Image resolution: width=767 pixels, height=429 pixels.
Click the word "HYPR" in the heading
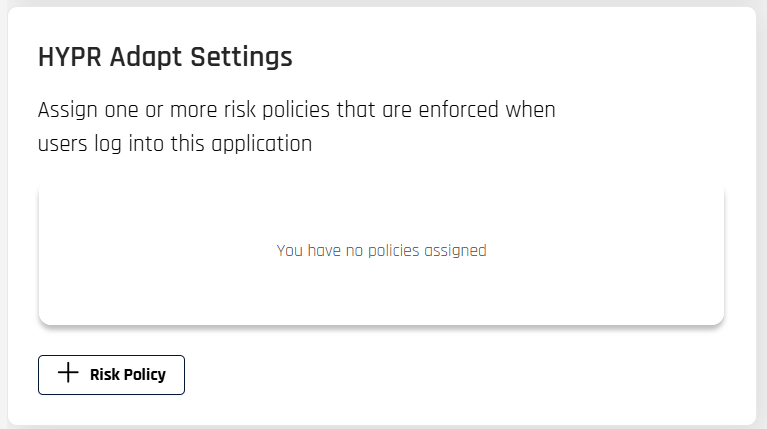[68, 57]
